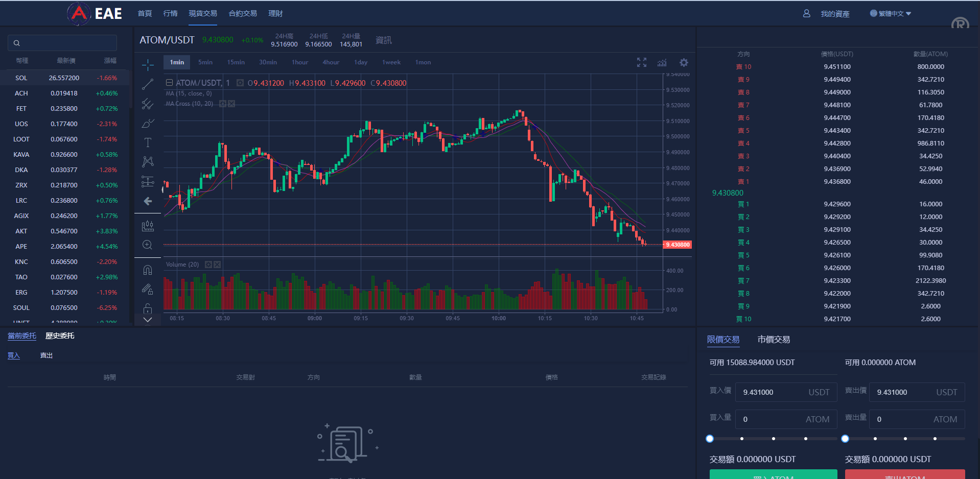Open the 合約交易 menu item
Image resolution: width=980 pixels, height=479 pixels.
pyautogui.click(x=242, y=13)
